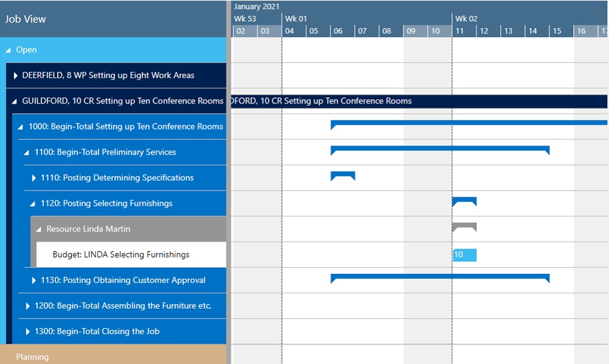Collapse Resource Linda Martin arrow
This screenshot has width=609, height=364.
[38, 229]
